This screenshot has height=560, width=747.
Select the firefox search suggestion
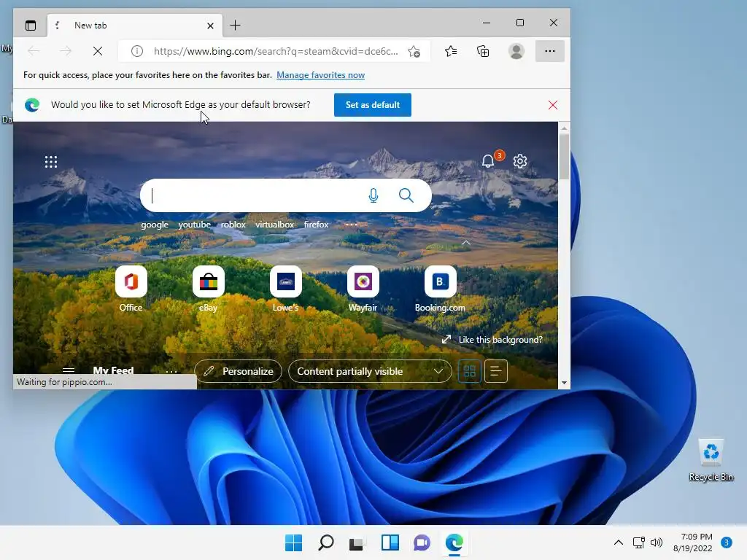click(317, 225)
